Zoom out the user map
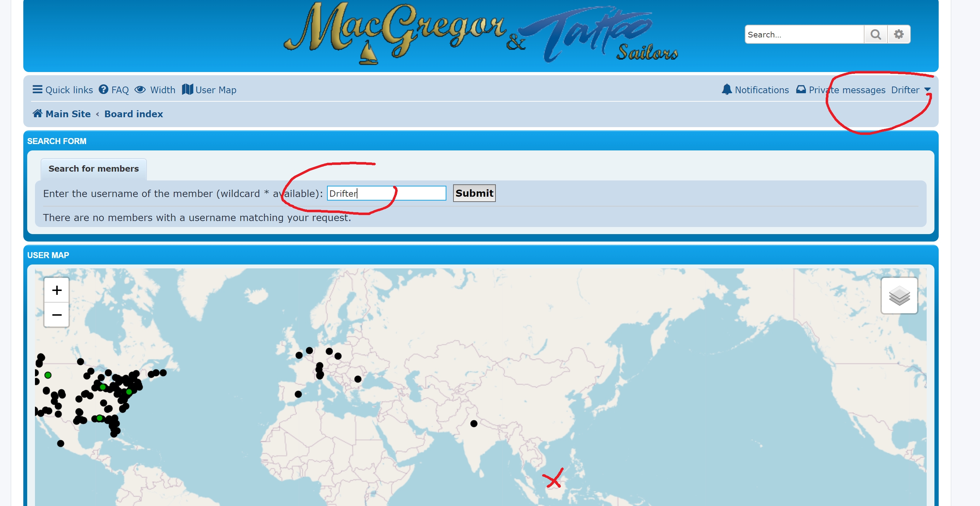 click(x=57, y=315)
